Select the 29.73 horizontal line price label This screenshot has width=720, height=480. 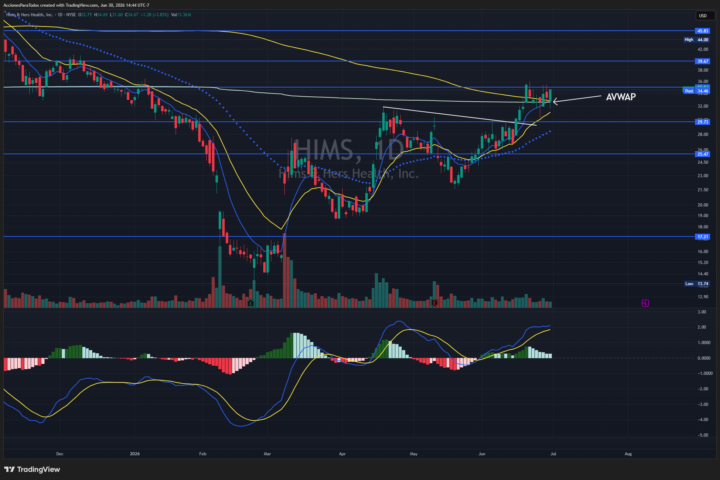point(703,122)
